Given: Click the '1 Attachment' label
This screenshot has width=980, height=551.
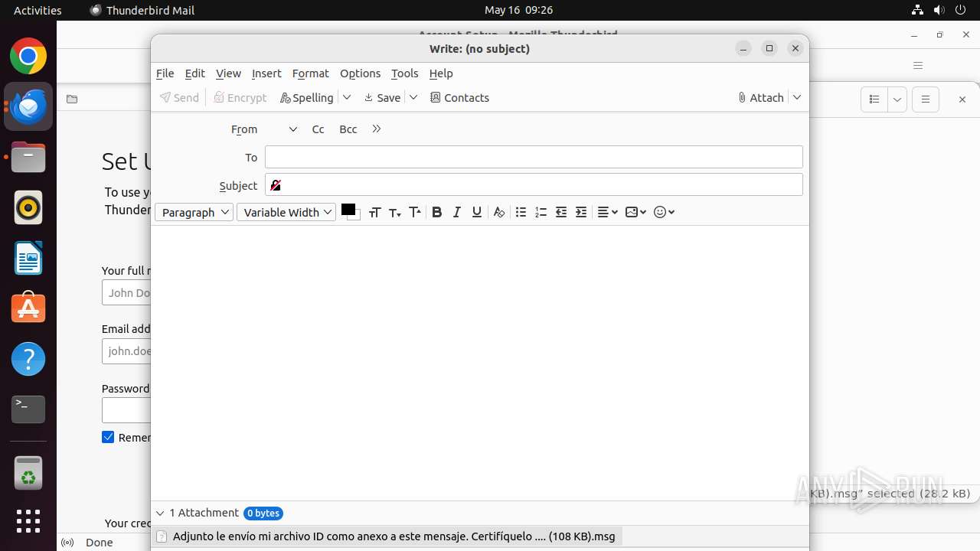Looking at the screenshot, I should click(204, 513).
